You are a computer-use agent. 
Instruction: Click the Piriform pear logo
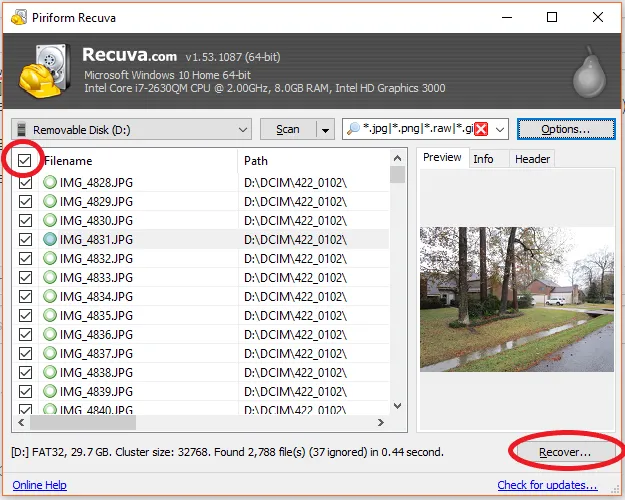coord(590,72)
